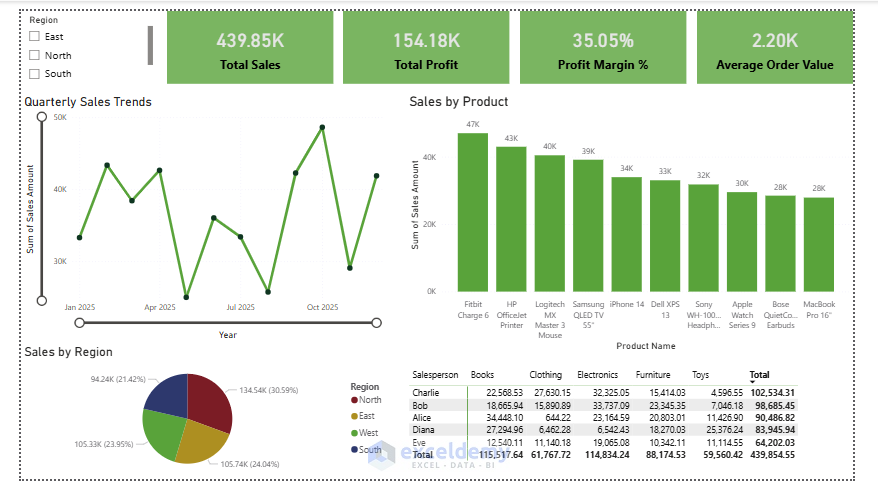Click the 105.33K (23.95%) pie label
Image resolution: width=878 pixels, height=487 pixels.
(x=104, y=444)
